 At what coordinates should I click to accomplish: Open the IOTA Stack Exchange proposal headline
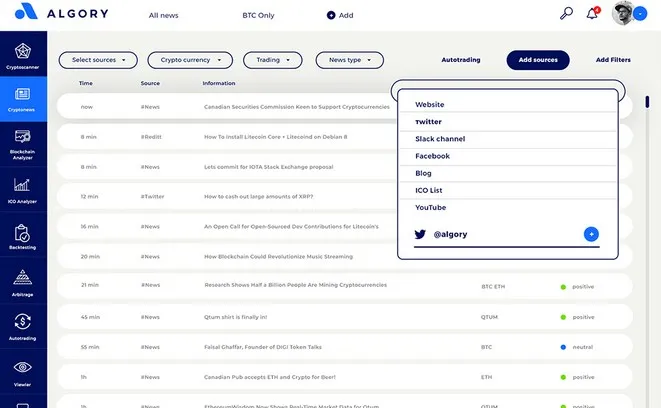(269, 167)
